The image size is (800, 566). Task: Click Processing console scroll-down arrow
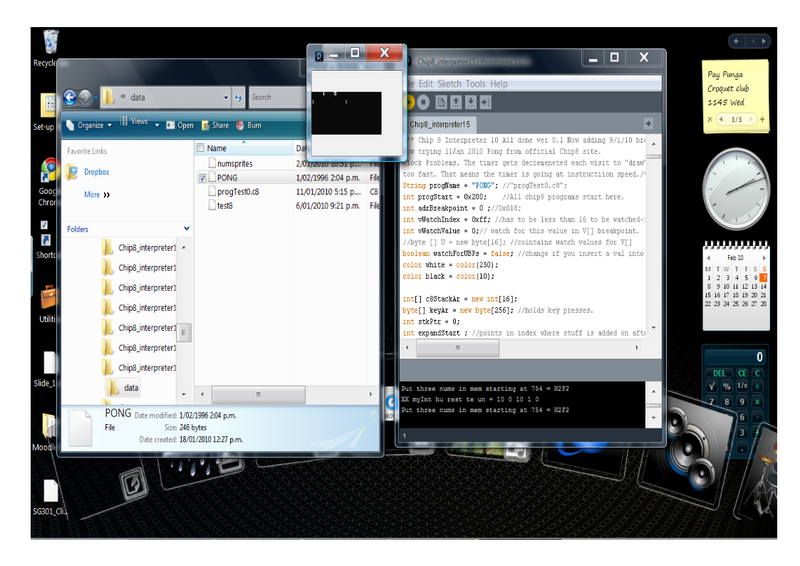tap(654, 417)
